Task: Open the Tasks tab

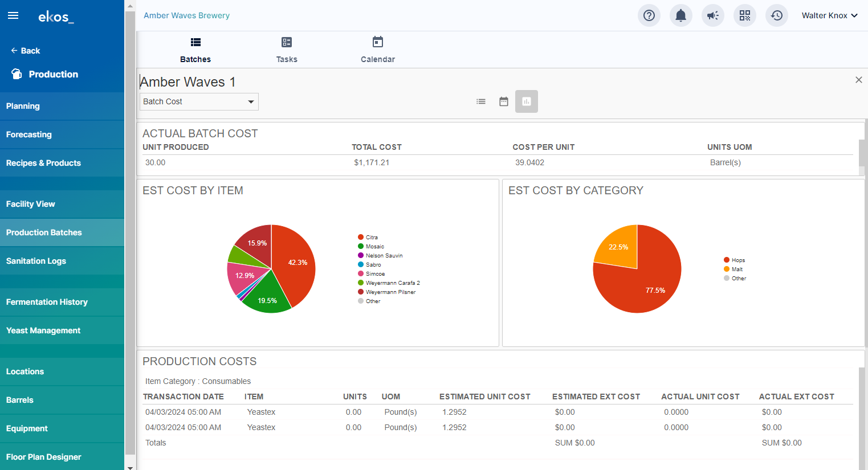Action: point(287,50)
